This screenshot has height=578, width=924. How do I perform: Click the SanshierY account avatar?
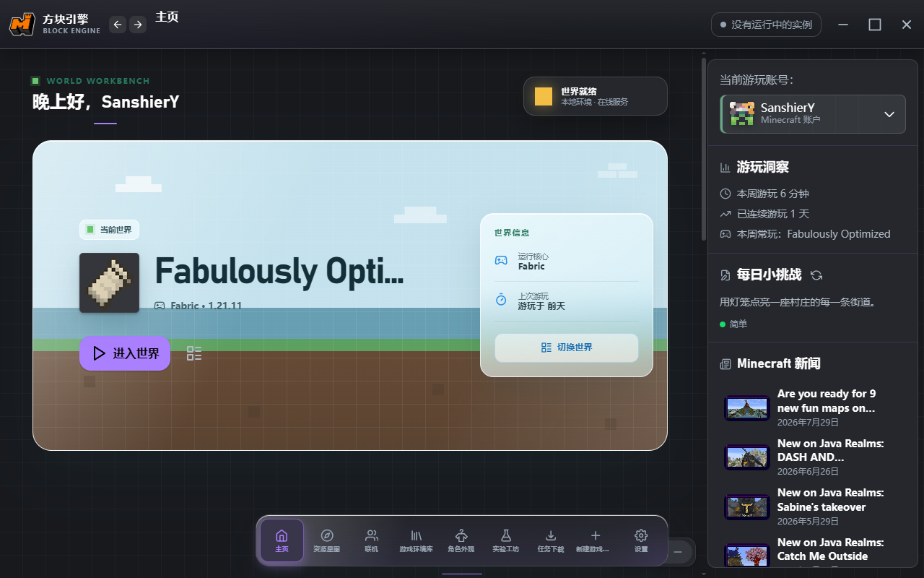click(x=741, y=114)
